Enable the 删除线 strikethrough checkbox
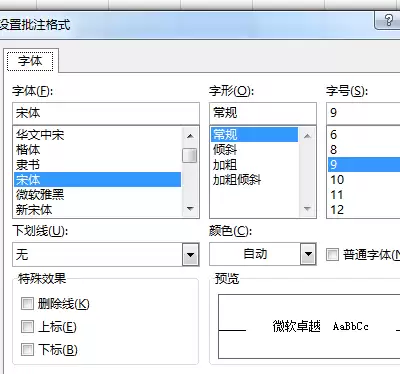Image resolution: width=400 pixels, height=374 pixels. [27, 304]
